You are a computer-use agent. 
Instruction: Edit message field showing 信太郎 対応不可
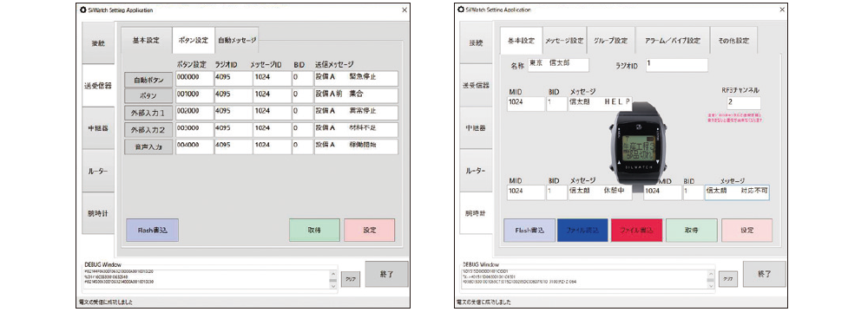(737, 192)
